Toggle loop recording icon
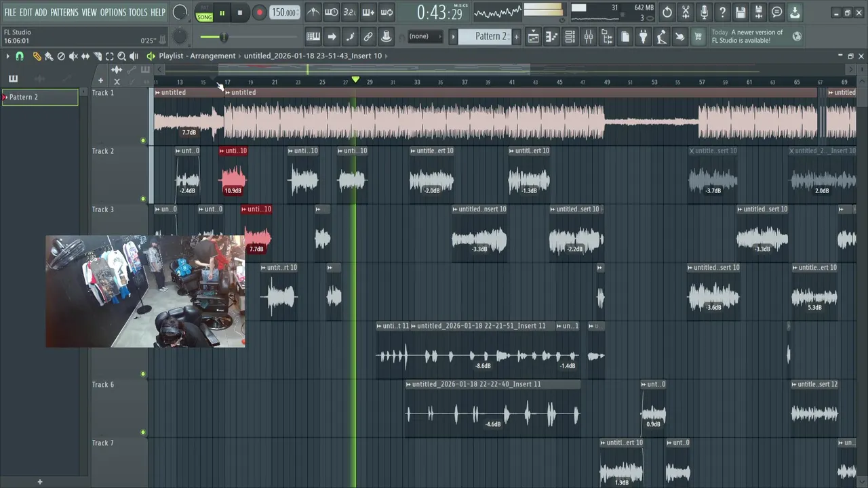The image size is (868, 488). coord(387,12)
